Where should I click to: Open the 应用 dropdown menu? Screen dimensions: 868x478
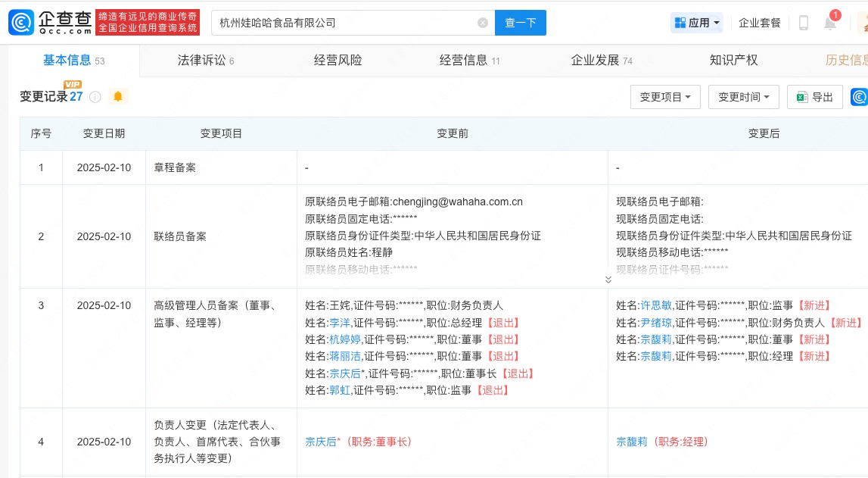[x=696, y=23]
